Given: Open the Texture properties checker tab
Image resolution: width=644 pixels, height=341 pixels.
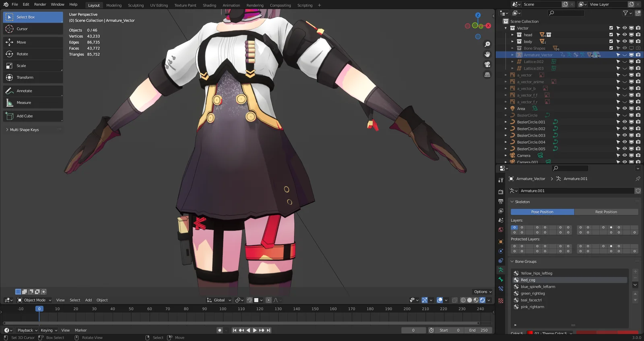Looking at the screenshot, I should point(501,301).
